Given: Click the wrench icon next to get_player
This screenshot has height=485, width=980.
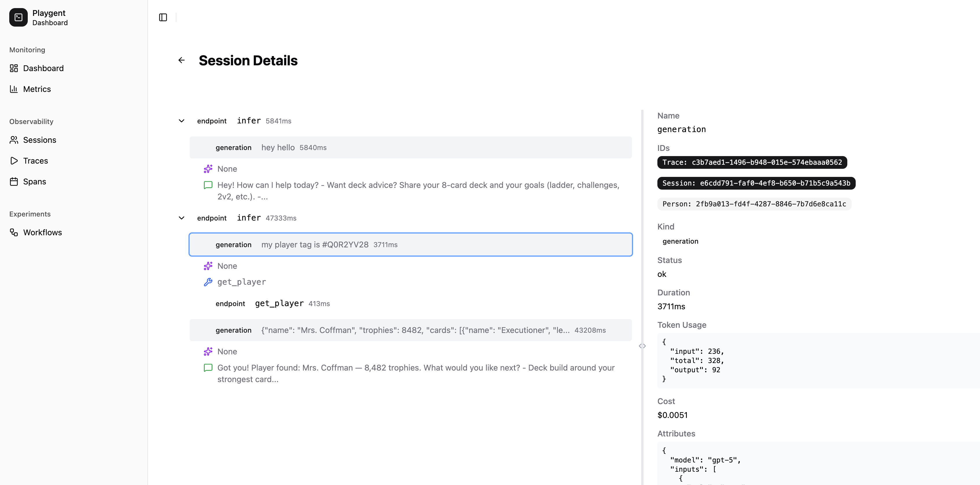Looking at the screenshot, I should pyautogui.click(x=208, y=282).
